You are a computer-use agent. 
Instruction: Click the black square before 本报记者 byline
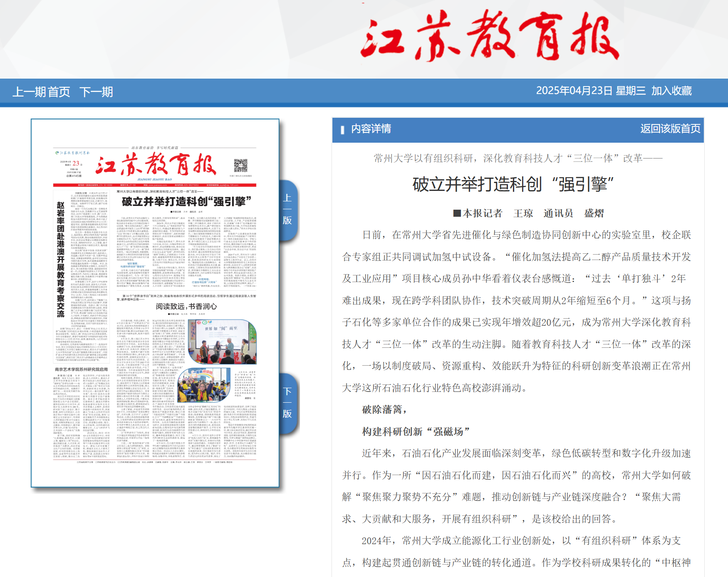tap(457, 213)
